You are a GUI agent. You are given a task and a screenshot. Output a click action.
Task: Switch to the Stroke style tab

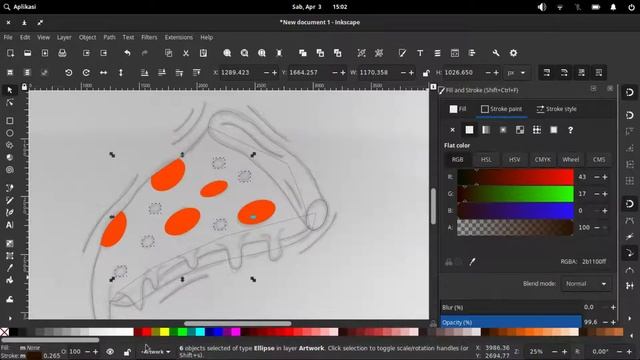pyautogui.click(x=556, y=109)
